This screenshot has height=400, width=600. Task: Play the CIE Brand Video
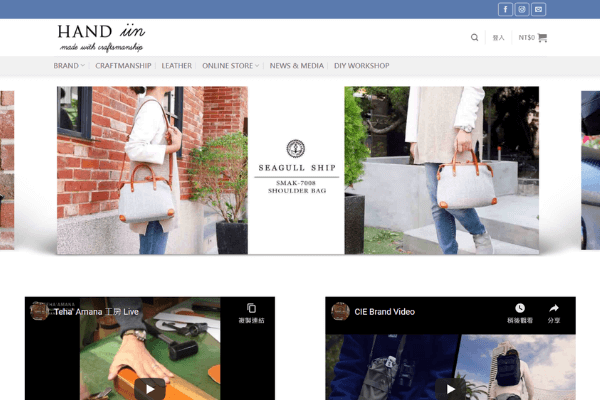coord(450,389)
